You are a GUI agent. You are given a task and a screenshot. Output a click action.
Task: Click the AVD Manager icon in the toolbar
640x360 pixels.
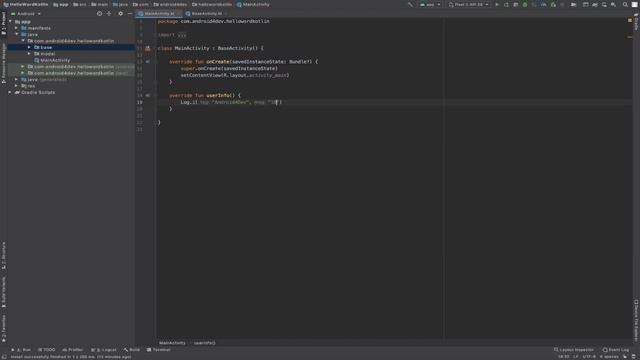coord(604,4)
